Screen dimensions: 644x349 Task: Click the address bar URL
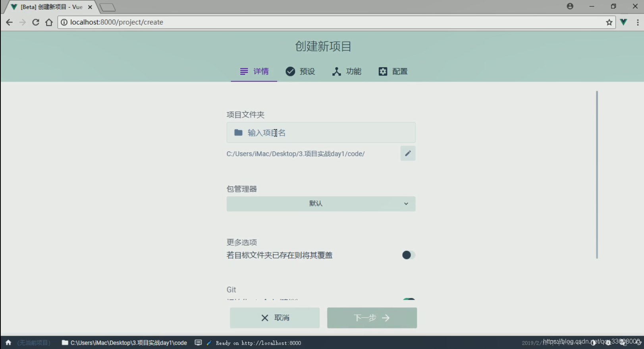[117, 22]
